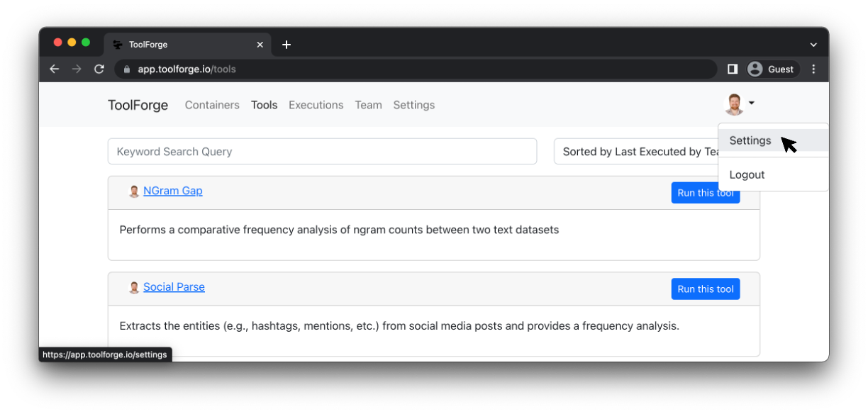The image size is (868, 414).
Task: Open a new browser tab
Action: pos(286,45)
